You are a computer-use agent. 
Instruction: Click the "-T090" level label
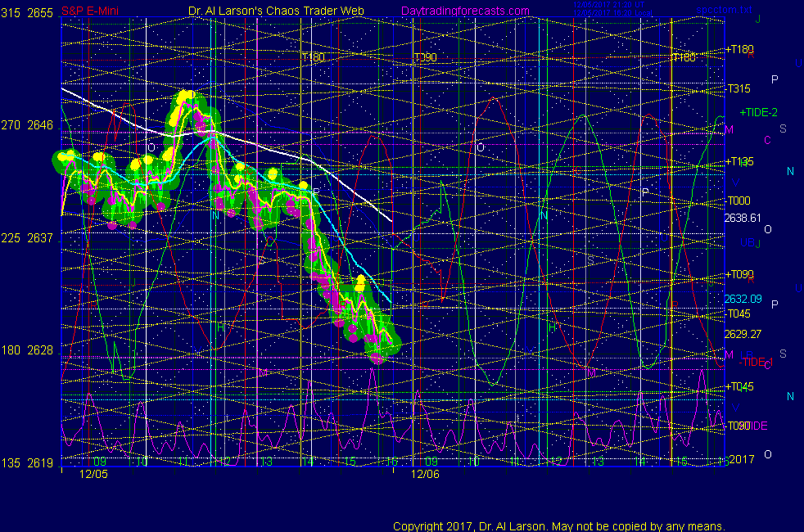click(736, 426)
